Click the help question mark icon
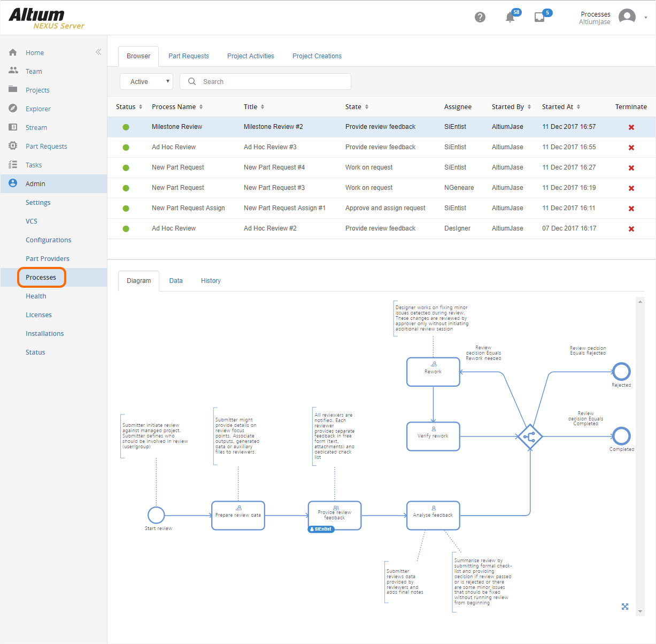This screenshot has width=656, height=644. pos(480,17)
